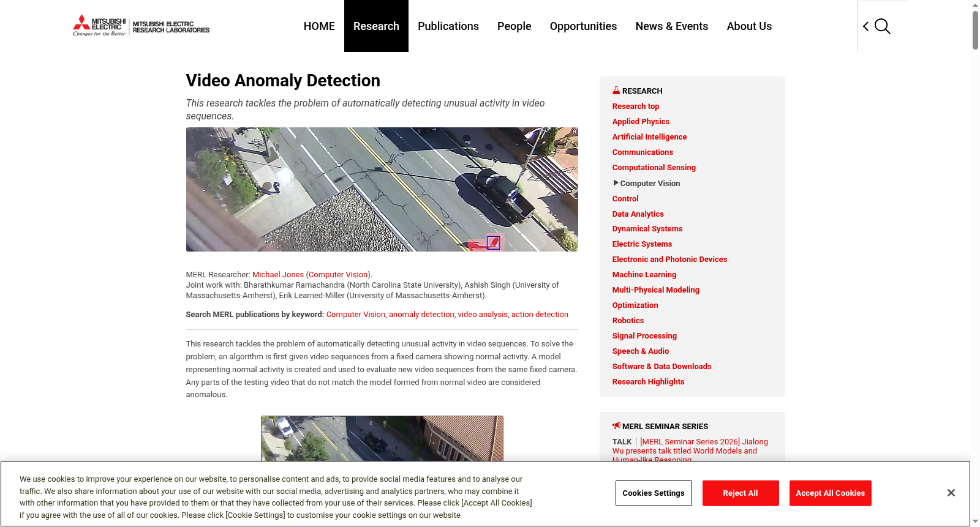Close the cookie banner with X

pyautogui.click(x=951, y=493)
